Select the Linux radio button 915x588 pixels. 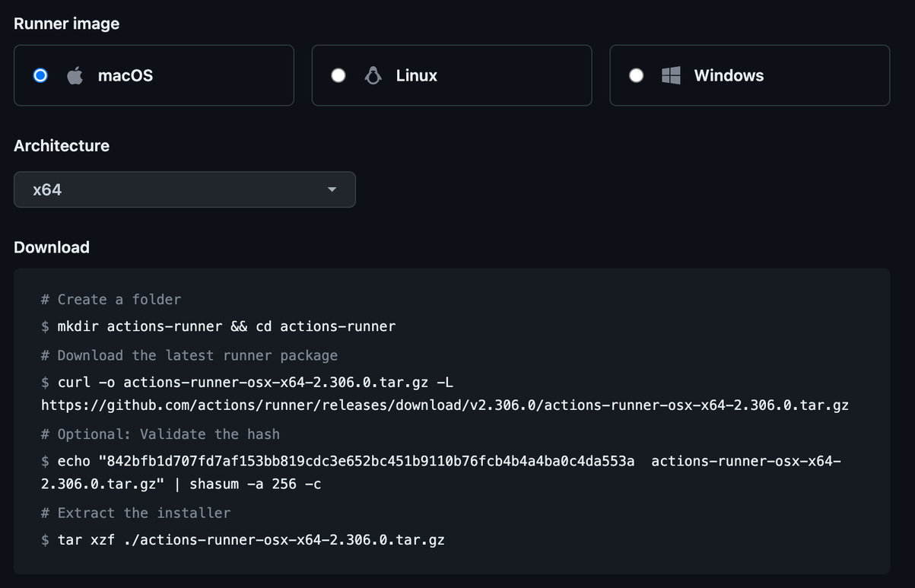pos(338,75)
